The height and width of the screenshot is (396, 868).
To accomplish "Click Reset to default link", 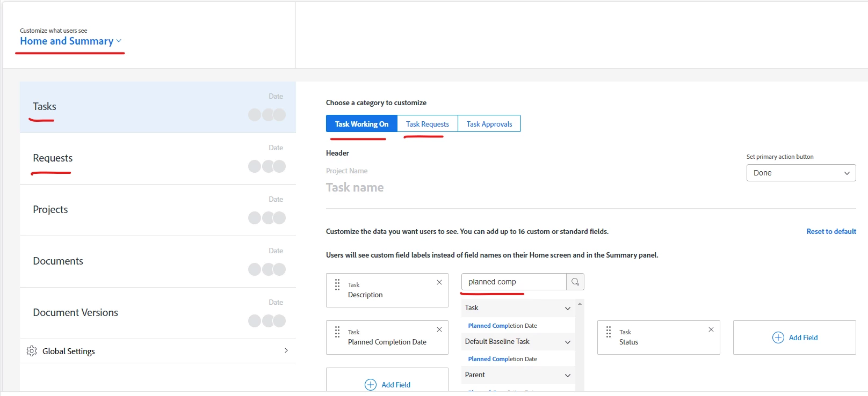I will (x=831, y=231).
